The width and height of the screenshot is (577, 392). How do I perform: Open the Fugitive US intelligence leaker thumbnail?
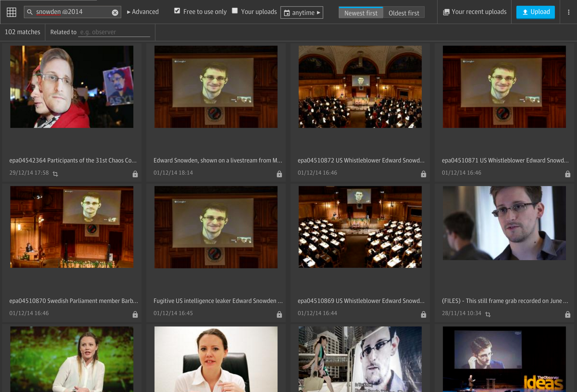coord(216,227)
